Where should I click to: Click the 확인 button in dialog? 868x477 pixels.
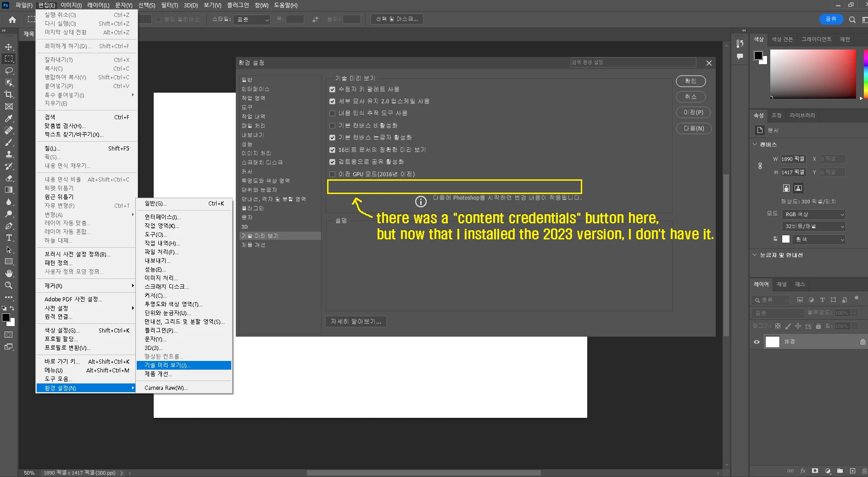[690, 81]
